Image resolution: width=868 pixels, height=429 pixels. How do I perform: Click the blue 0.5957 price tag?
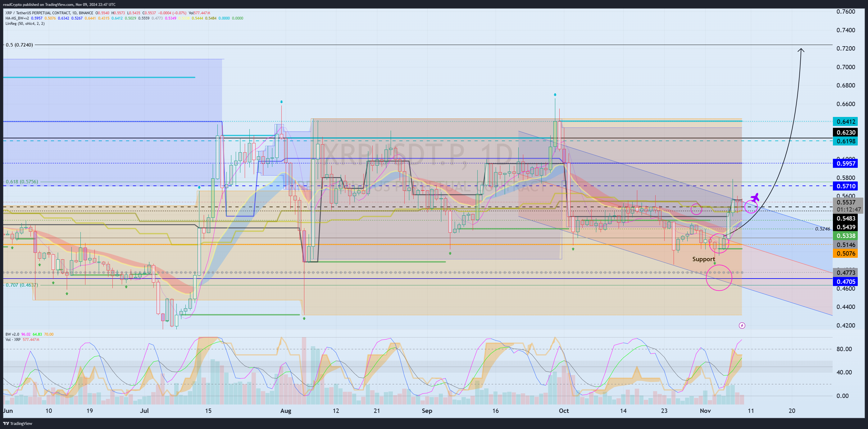(x=846, y=163)
